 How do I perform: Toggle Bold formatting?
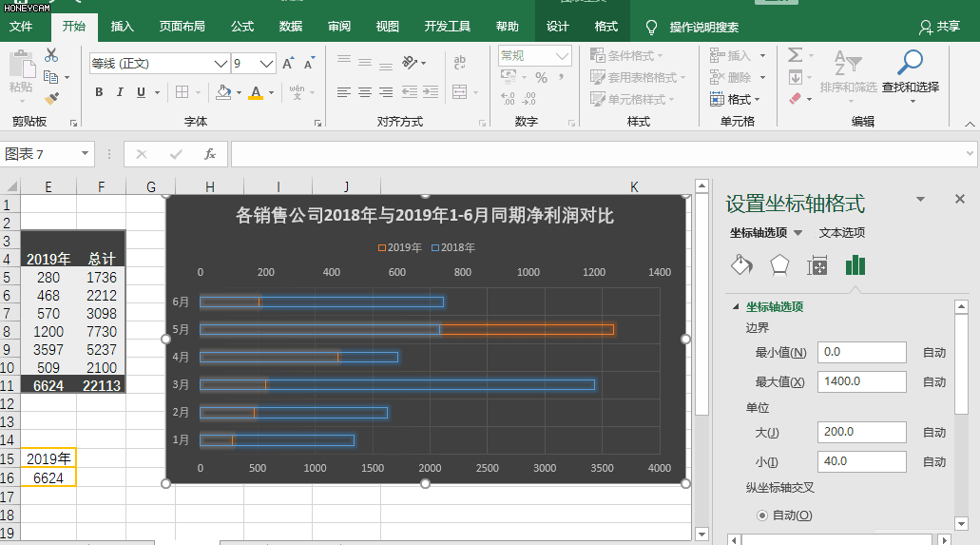pos(99,92)
